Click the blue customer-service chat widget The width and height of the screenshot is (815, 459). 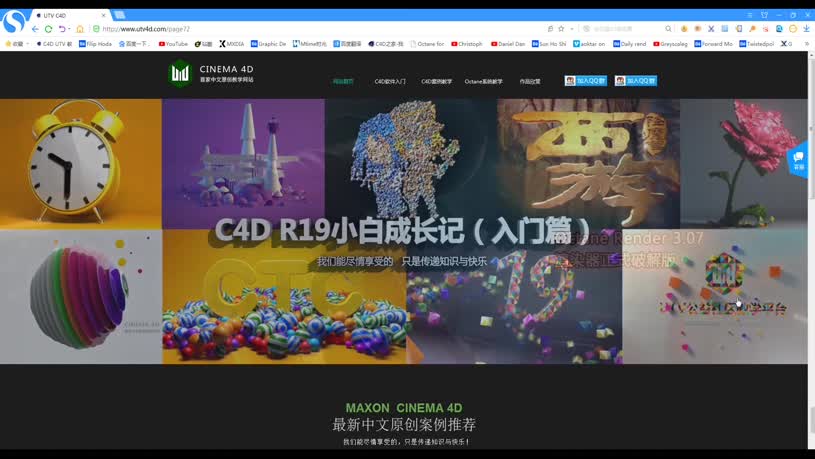(x=798, y=160)
